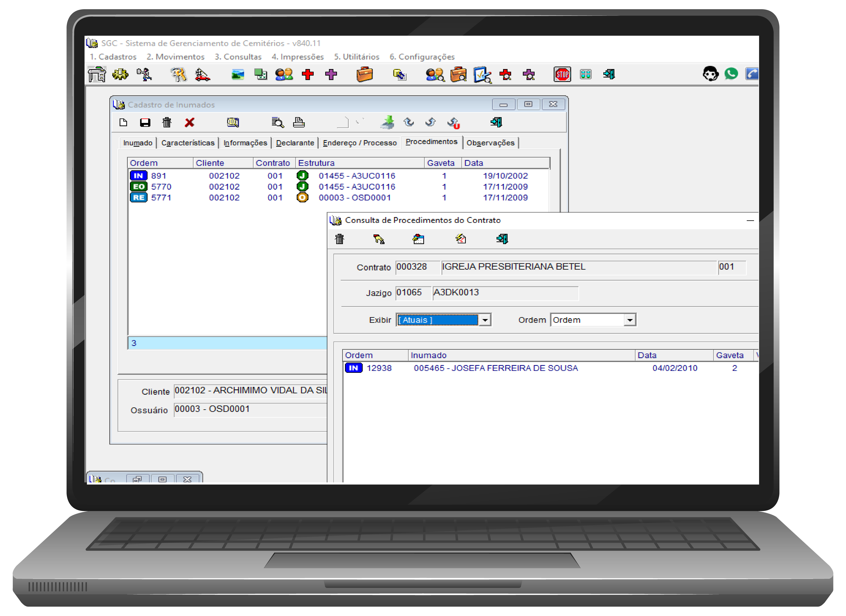Click new record icon in Cadastro de Inumados
846x616 pixels.
pos(123,122)
